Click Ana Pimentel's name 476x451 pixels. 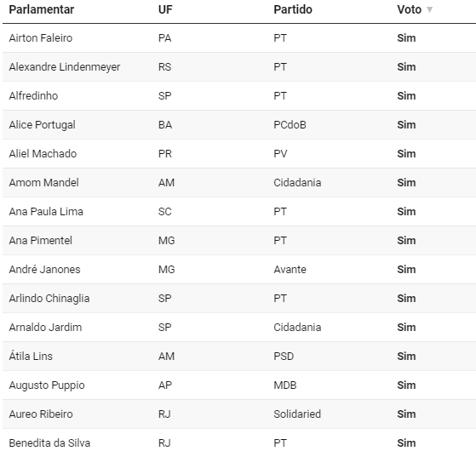point(40,241)
